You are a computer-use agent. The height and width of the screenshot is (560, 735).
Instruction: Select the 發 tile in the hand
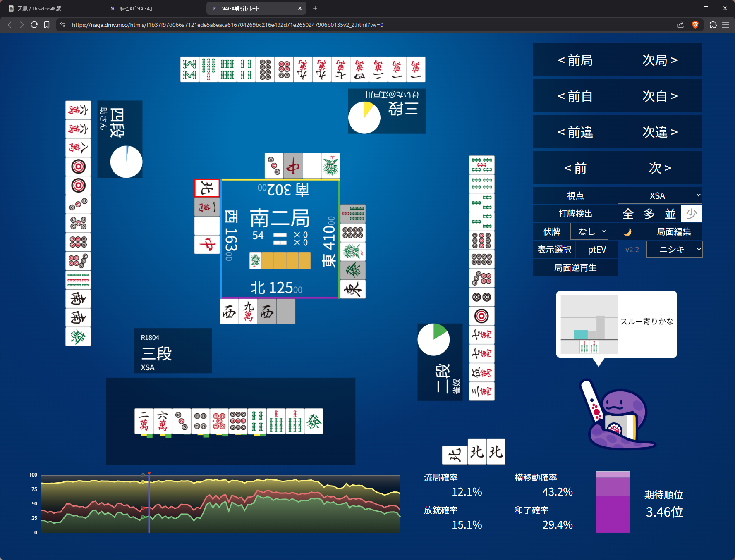(x=314, y=422)
